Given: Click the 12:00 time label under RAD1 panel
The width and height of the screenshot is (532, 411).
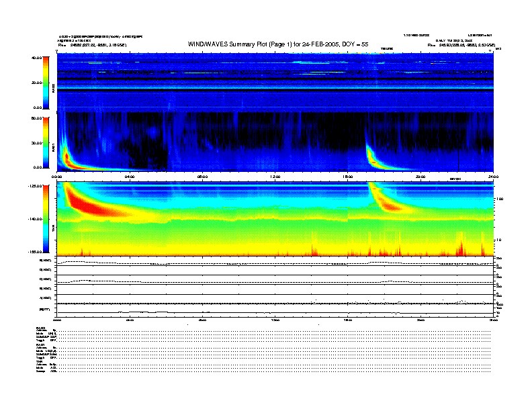Looking at the screenshot, I should point(275,177).
